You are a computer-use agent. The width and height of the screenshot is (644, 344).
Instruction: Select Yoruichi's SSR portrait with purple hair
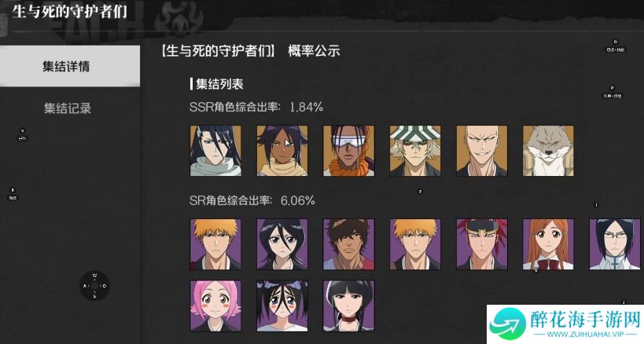[282, 151]
